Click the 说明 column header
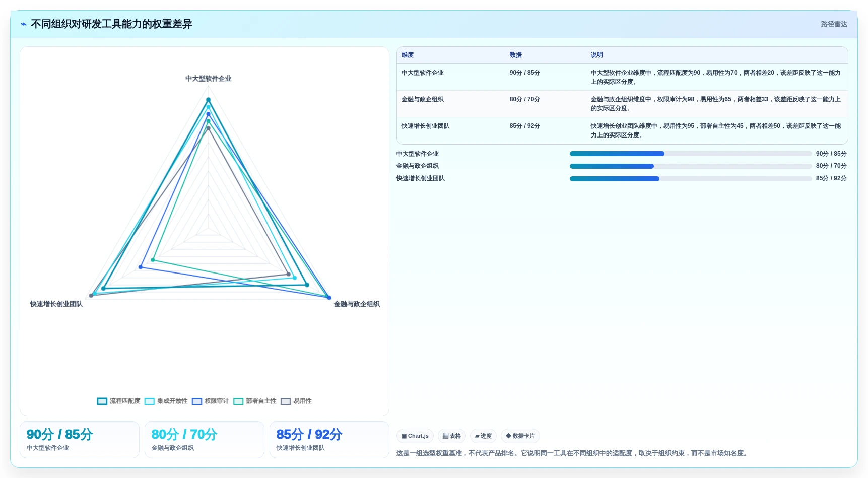 coord(597,55)
